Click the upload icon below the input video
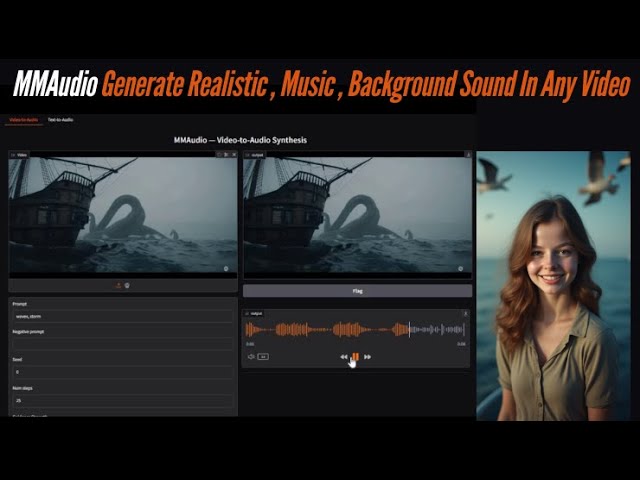This screenshot has height=480, width=640. pos(118,285)
